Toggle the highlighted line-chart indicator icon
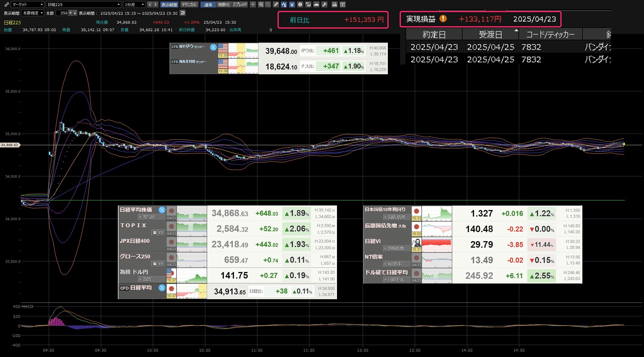644x357 pixels. (x=284, y=4)
